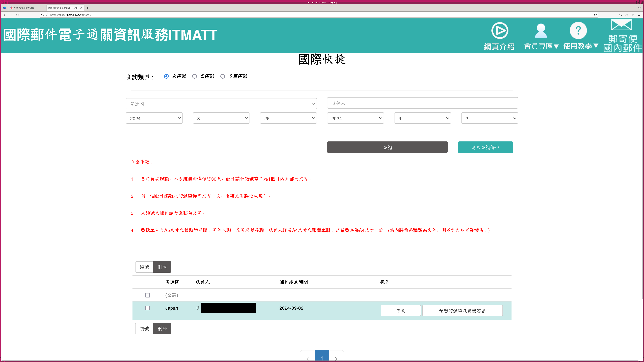Open the browser hamburger menu

639,15
